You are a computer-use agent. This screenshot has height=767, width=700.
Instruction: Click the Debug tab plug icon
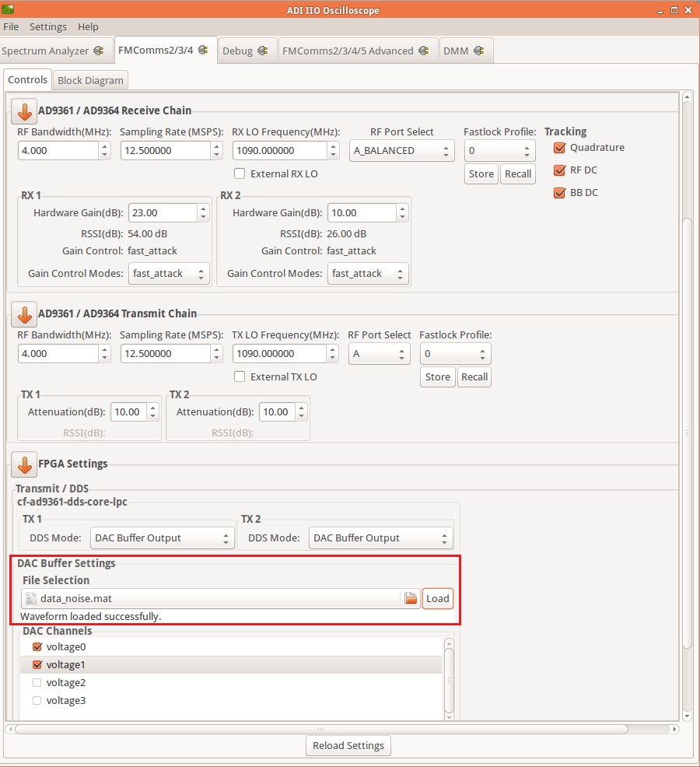tap(263, 51)
